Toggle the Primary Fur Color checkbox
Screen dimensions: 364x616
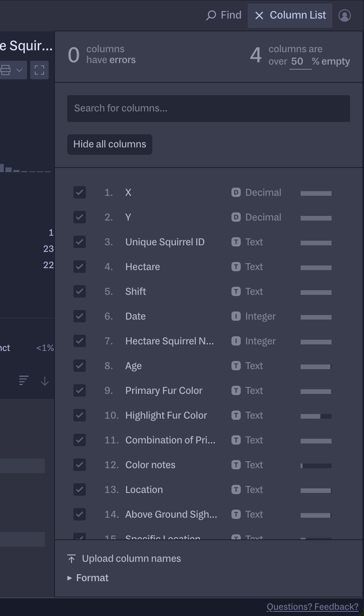click(x=80, y=390)
